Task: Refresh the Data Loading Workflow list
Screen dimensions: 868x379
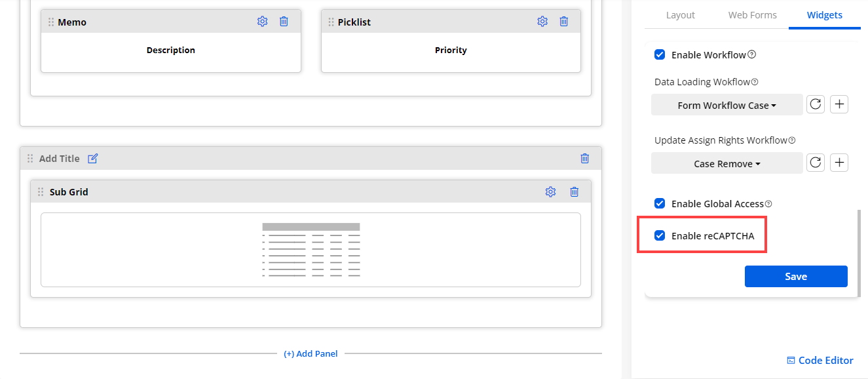Action: point(815,105)
